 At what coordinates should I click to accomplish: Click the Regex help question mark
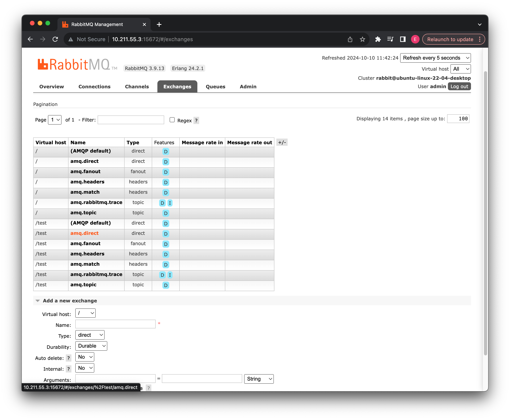point(196,121)
